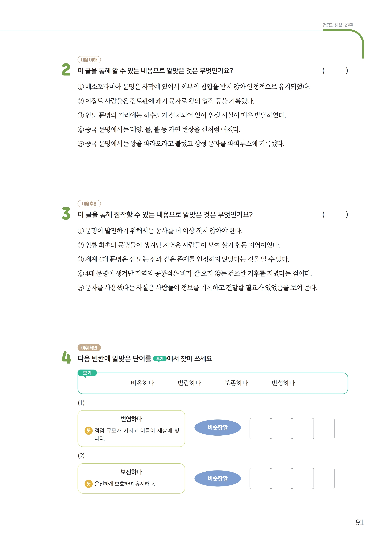Screen dimensions: 392x542
Task: Click last answer box beside 보전하다 비슷한말
Action: coord(324,478)
